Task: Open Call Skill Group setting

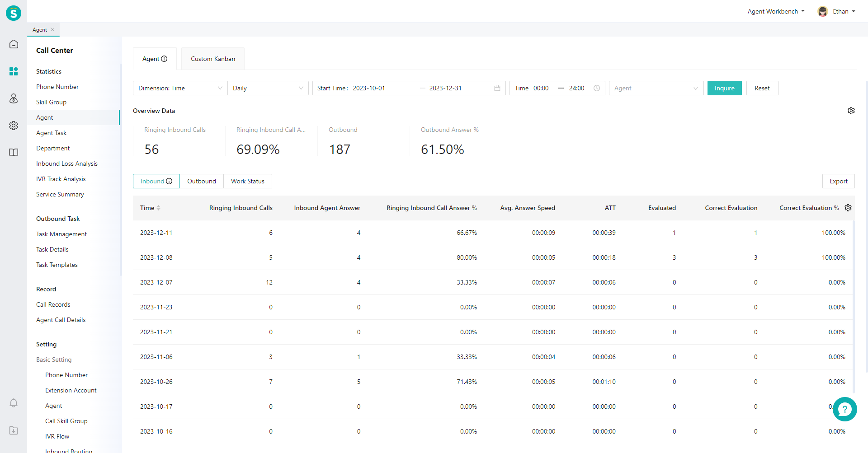Action: [66, 421]
